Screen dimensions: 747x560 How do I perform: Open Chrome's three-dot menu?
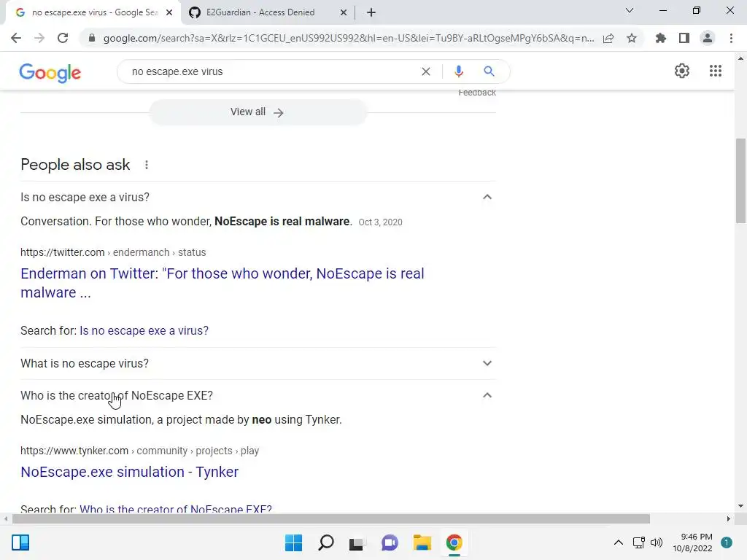tap(731, 38)
